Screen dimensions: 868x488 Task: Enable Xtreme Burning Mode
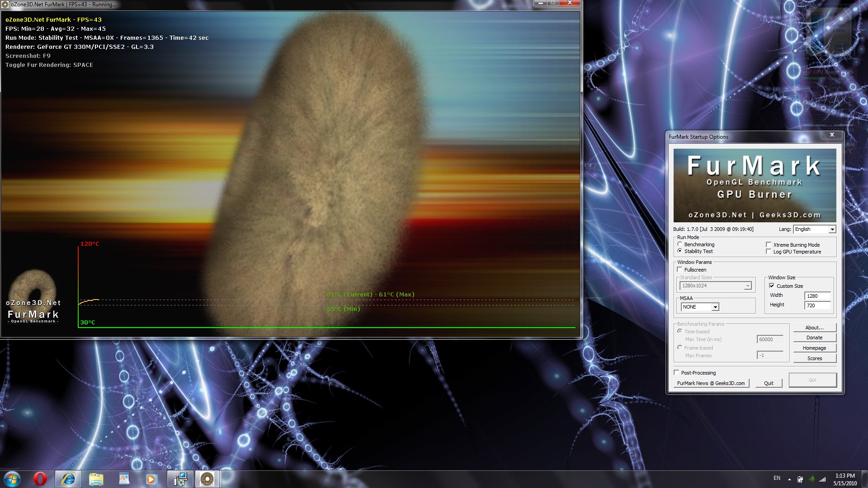point(769,245)
